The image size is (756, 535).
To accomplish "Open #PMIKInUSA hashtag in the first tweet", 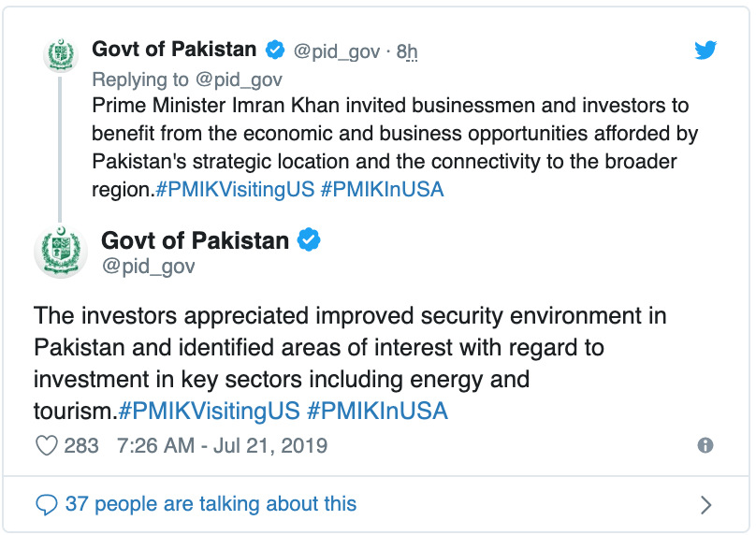I will pos(382,190).
